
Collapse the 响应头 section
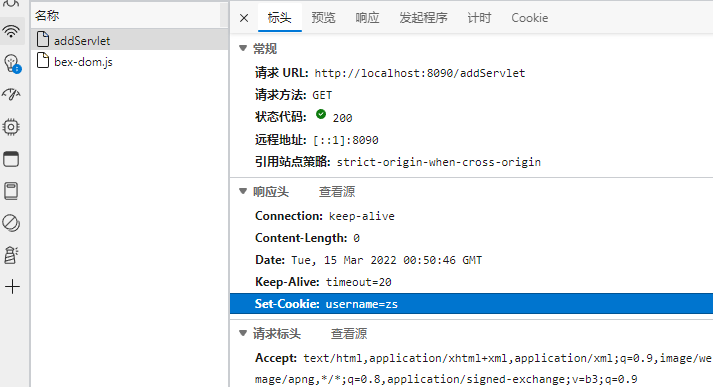click(243, 191)
